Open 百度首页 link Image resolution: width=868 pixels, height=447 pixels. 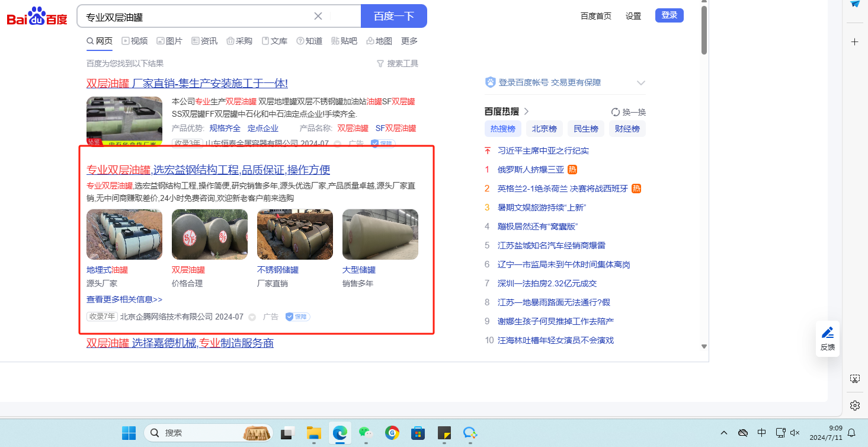[596, 16]
